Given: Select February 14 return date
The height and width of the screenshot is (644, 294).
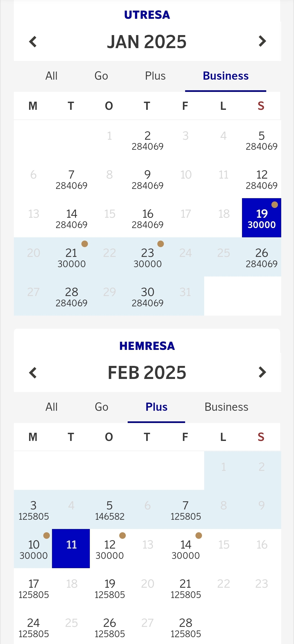Looking at the screenshot, I should [186, 549].
